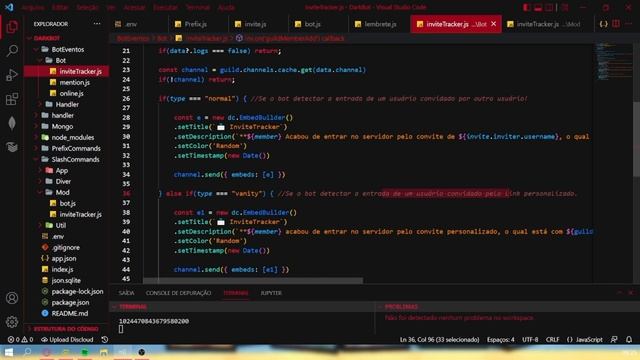Open README.md in the explorer
Screen dimensions: 640x360
pyautogui.click(x=67, y=313)
